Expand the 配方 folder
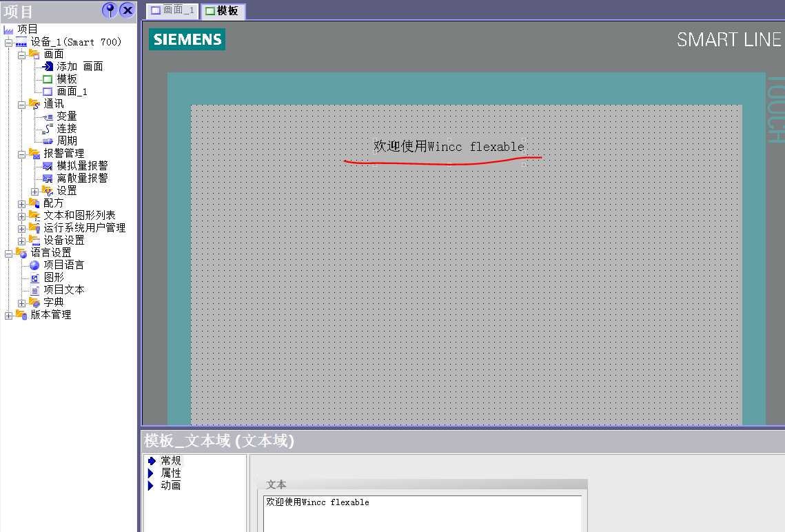785x532 pixels. (21, 204)
